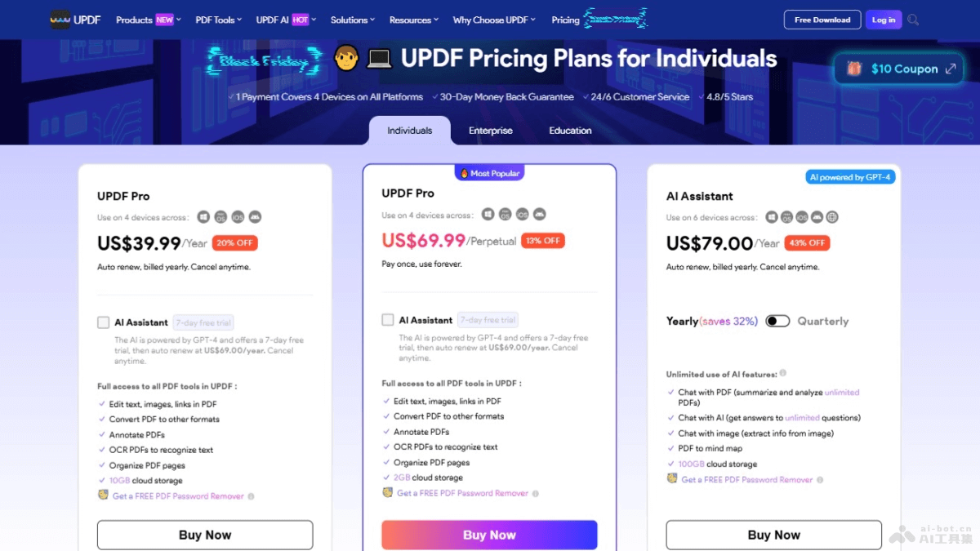Select the Education pricing tab

569,131
